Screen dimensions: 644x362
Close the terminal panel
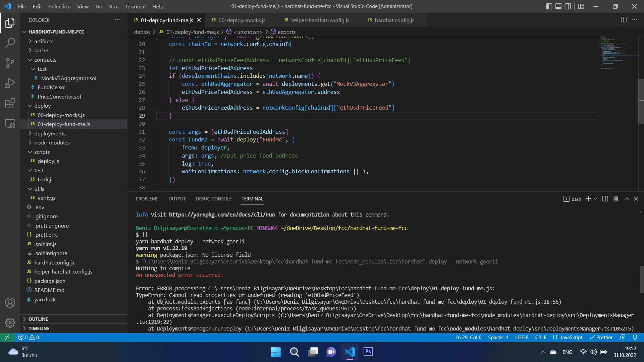click(x=636, y=199)
